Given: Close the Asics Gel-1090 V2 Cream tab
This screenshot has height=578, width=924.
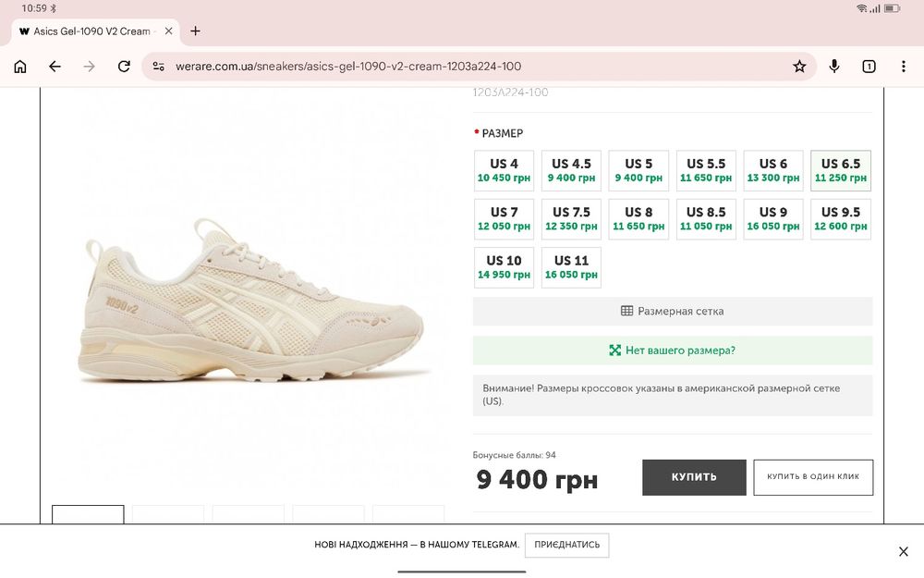Looking at the screenshot, I should click(x=168, y=31).
